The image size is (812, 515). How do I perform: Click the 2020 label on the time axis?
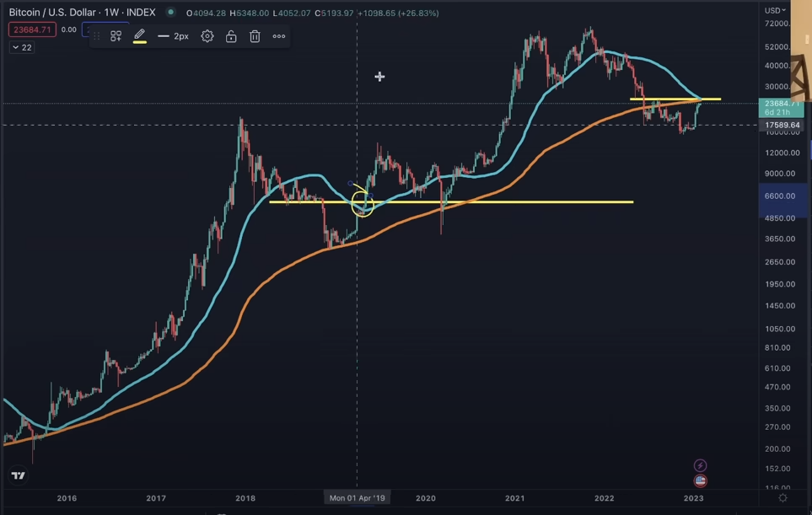pyautogui.click(x=426, y=498)
